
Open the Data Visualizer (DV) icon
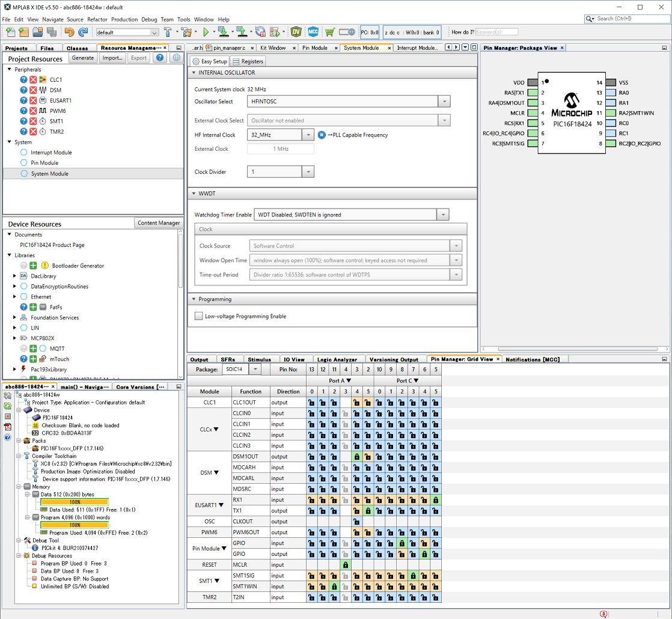[x=296, y=32]
